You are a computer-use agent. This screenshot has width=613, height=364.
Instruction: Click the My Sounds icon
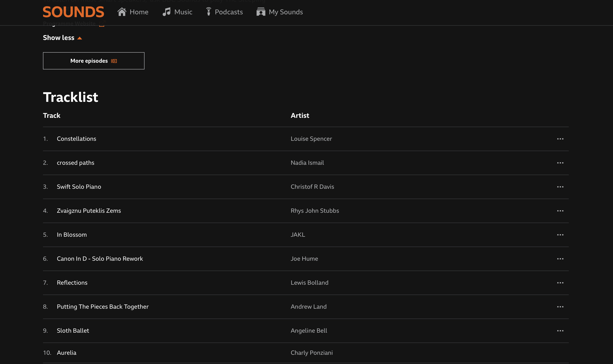tap(261, 12)
